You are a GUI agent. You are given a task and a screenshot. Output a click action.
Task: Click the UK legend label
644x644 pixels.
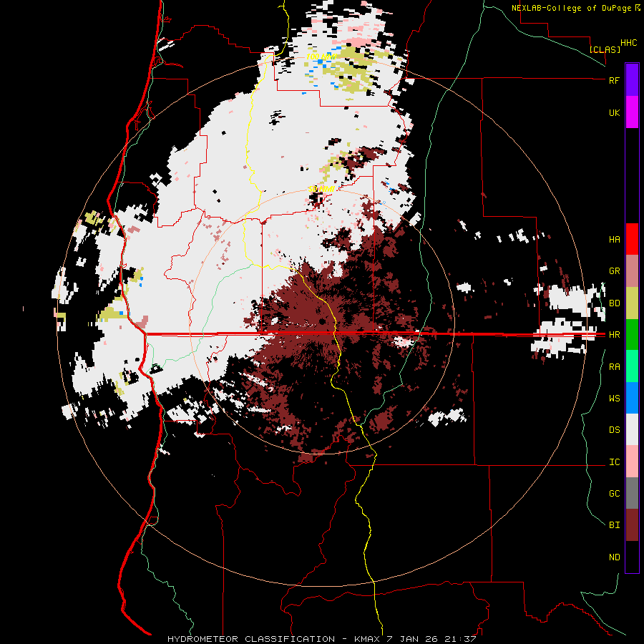click(x=614, y=112)
